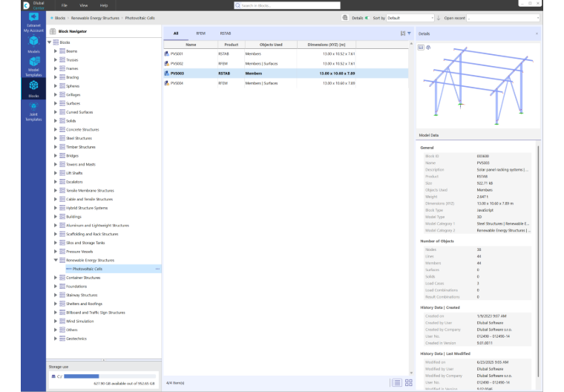Sort by Objects Used column header

(x=271, y=45)
